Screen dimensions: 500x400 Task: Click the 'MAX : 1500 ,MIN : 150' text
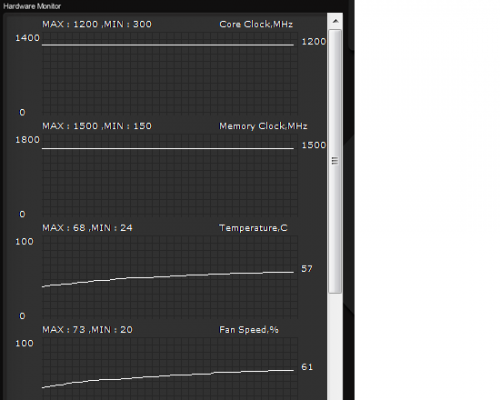pos(97,126)
